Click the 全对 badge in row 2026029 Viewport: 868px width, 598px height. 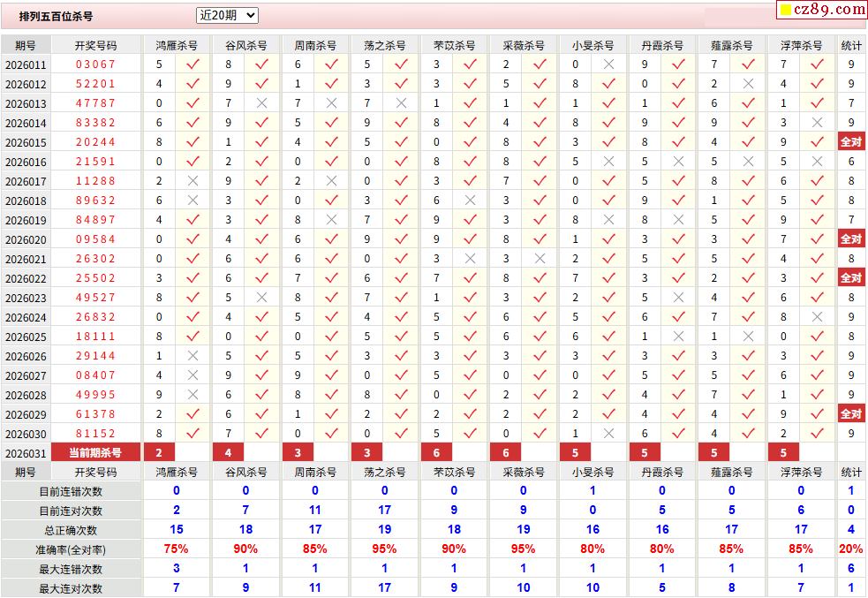[851, 414]
